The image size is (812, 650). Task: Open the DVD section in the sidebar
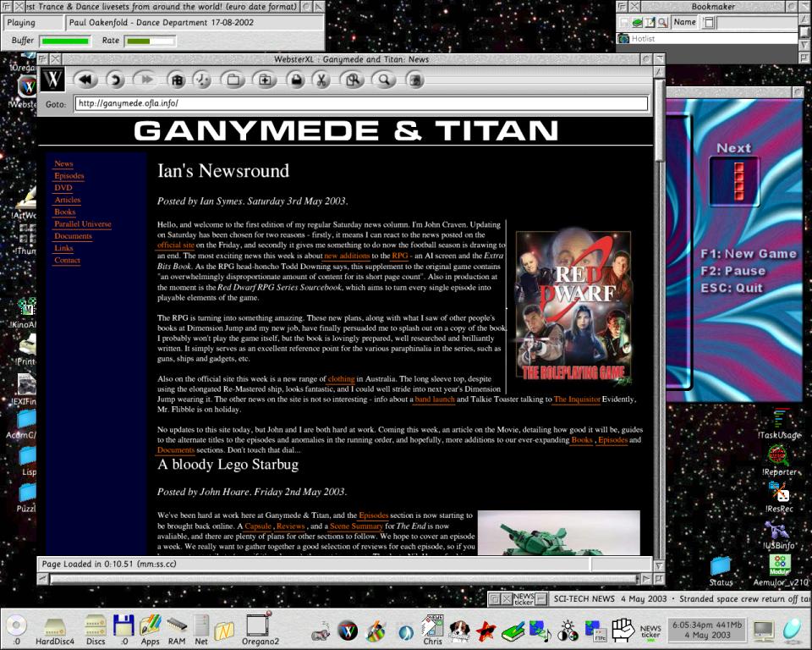pos(63,188)
